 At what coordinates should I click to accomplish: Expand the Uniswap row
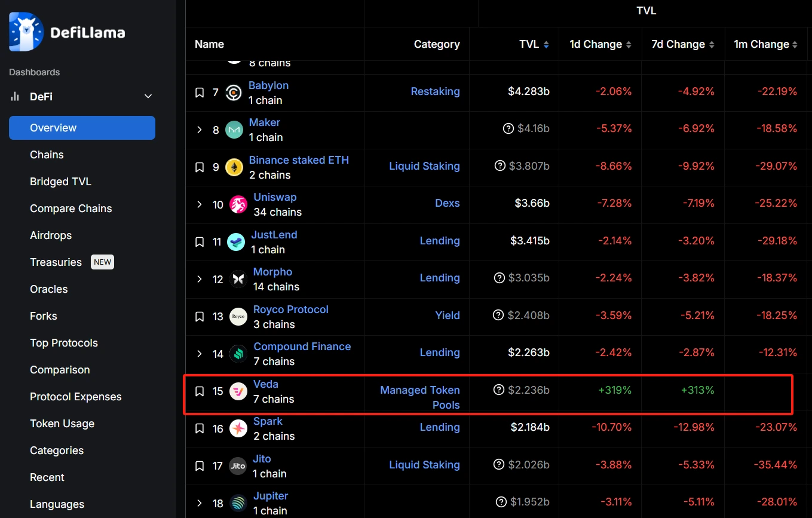click(x=200, y=204)
